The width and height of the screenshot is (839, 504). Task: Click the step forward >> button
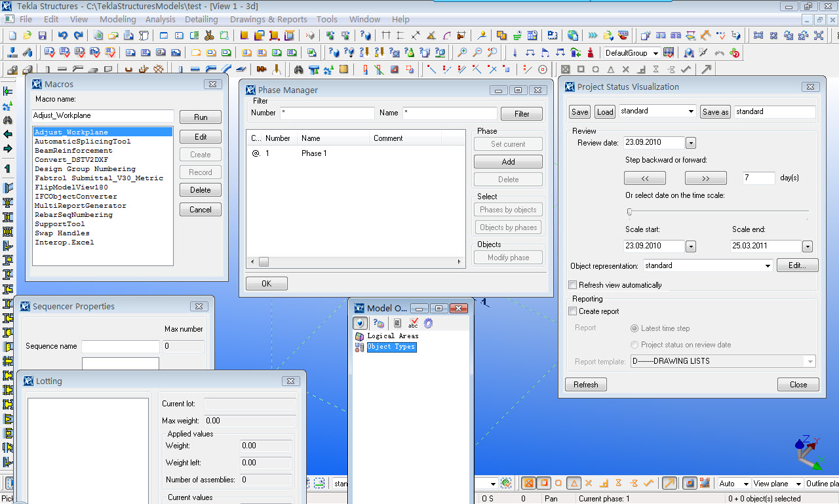click(x=705, y=178)
